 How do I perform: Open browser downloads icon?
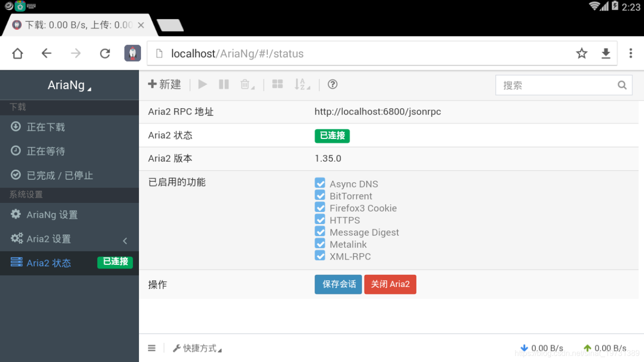[x=606, y=53]
